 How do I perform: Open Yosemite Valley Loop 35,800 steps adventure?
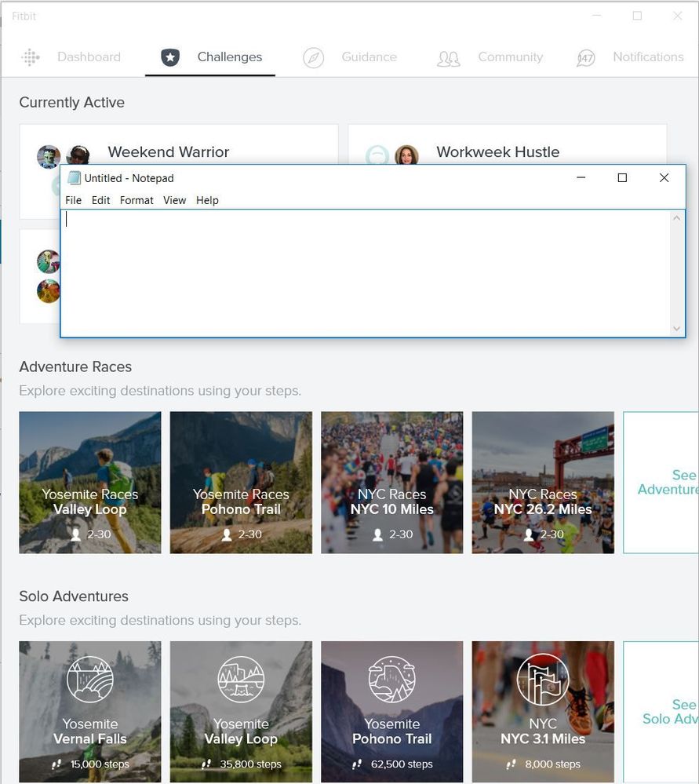[x=241, y=712]
